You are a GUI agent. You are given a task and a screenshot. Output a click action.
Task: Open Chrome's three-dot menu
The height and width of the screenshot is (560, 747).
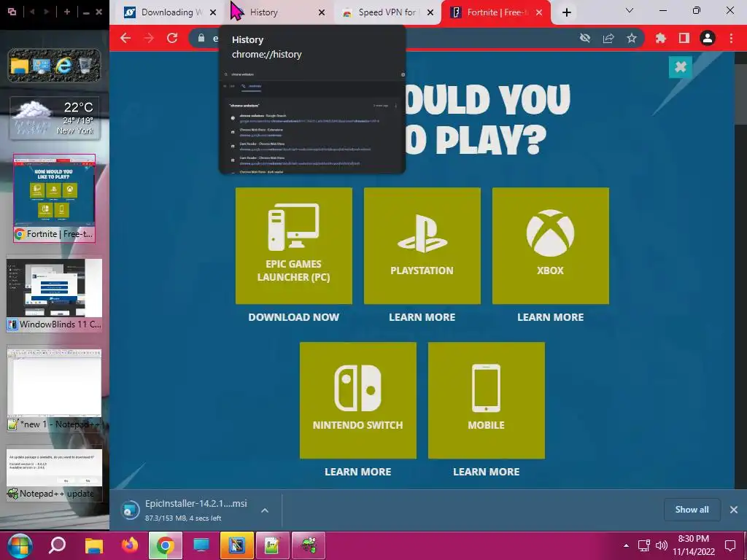[x=731, y=38]
